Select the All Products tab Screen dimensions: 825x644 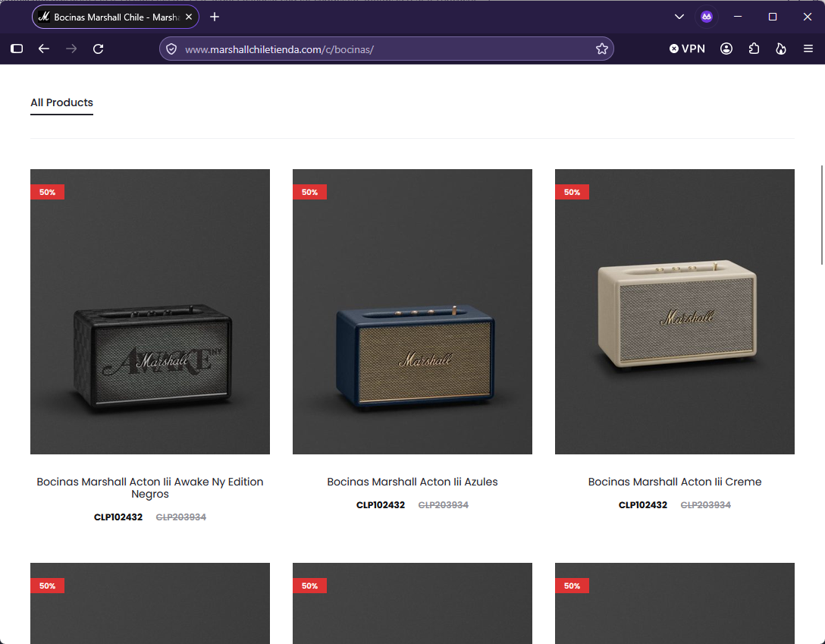pyautogui.click(x=61, y=102)
